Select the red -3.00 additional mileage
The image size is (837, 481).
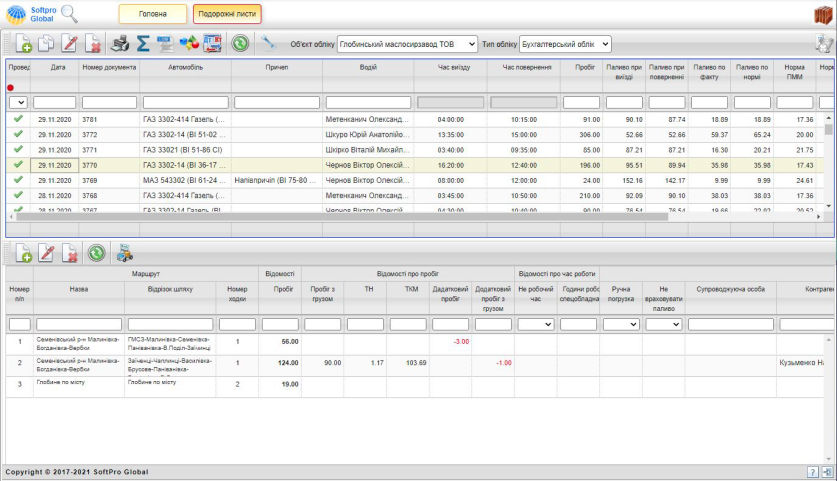click(461, 341)
